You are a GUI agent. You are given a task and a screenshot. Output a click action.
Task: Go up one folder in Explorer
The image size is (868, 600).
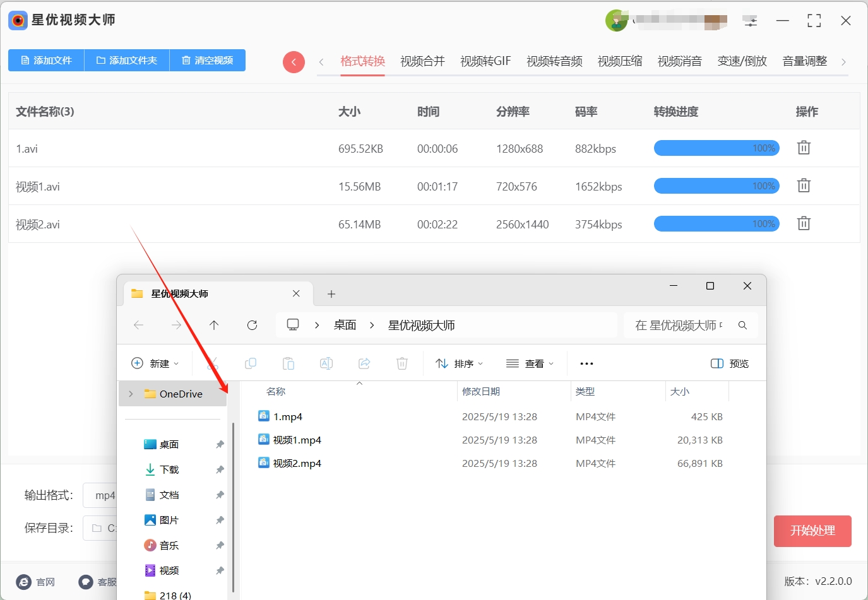pyautogui.click(x=214, y=325)
